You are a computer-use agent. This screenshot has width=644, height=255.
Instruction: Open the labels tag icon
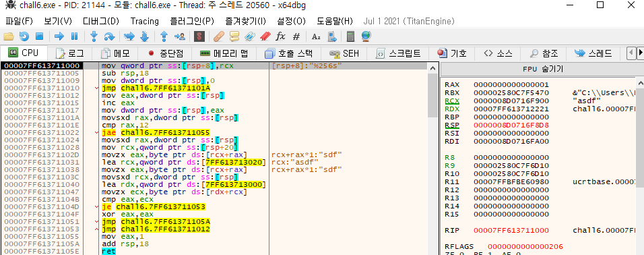click(249, 36)
